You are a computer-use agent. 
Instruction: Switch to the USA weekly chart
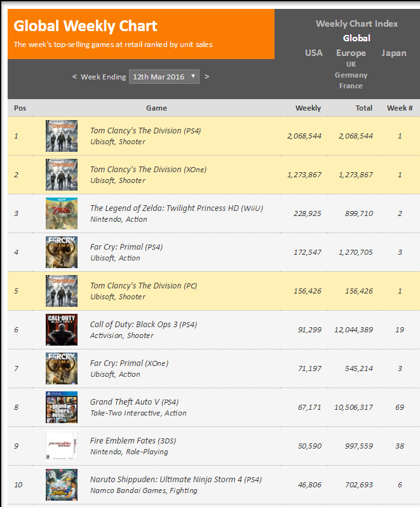point(314,53)
